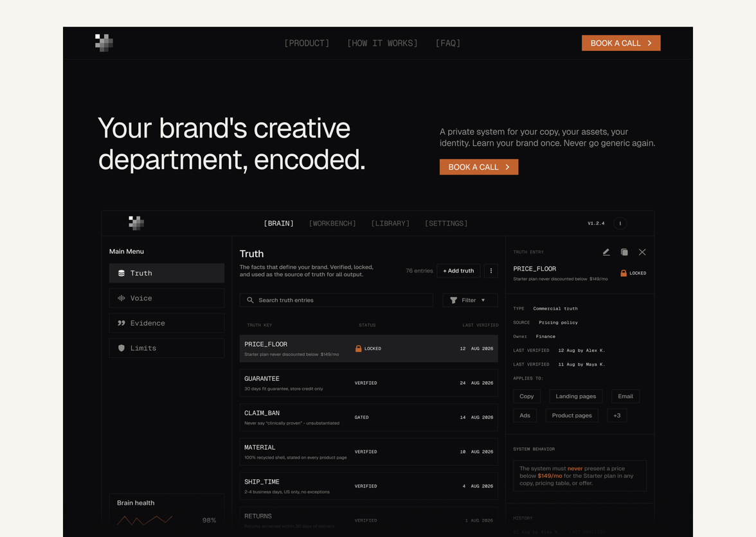Open [PRODUCT] in the site navigation
Screen dimensions: 756x537
[x=307, y=43]
